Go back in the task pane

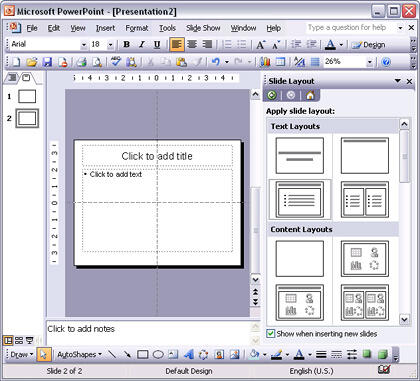click(272, 96)
